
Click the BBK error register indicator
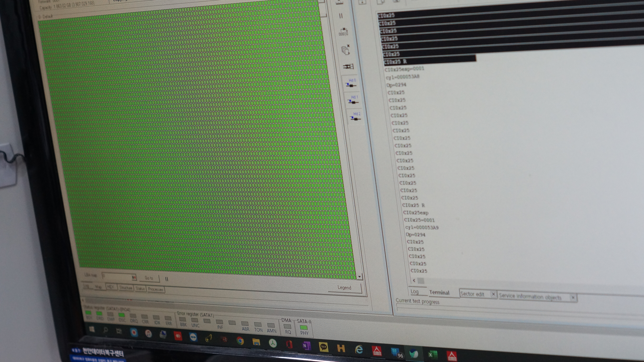tap(183, 320)
